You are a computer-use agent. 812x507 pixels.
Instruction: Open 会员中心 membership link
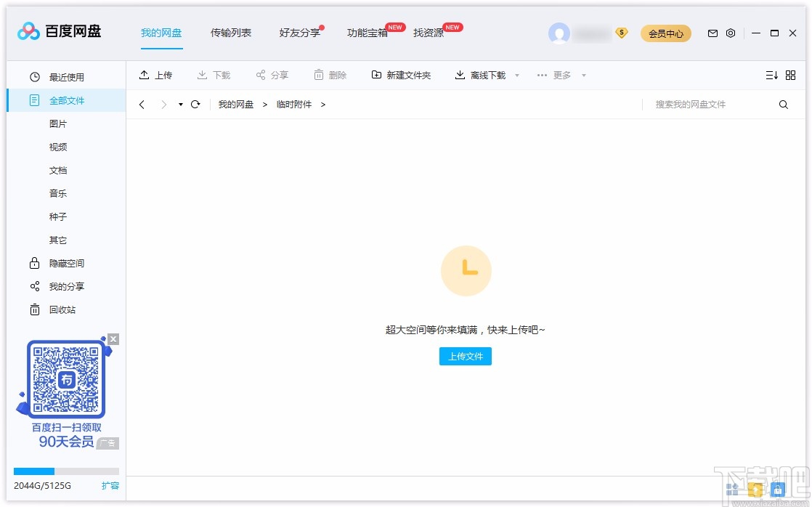coord(665,33)
